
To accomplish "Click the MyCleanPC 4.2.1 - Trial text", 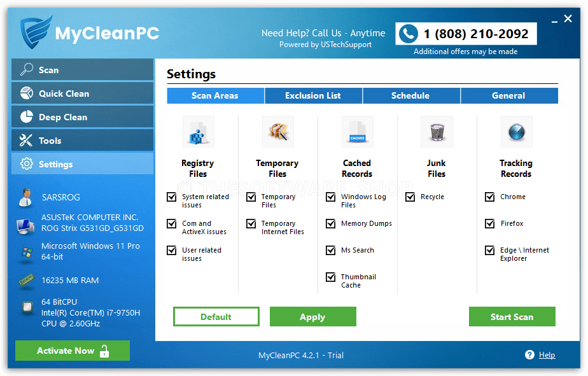I will 301,355.
